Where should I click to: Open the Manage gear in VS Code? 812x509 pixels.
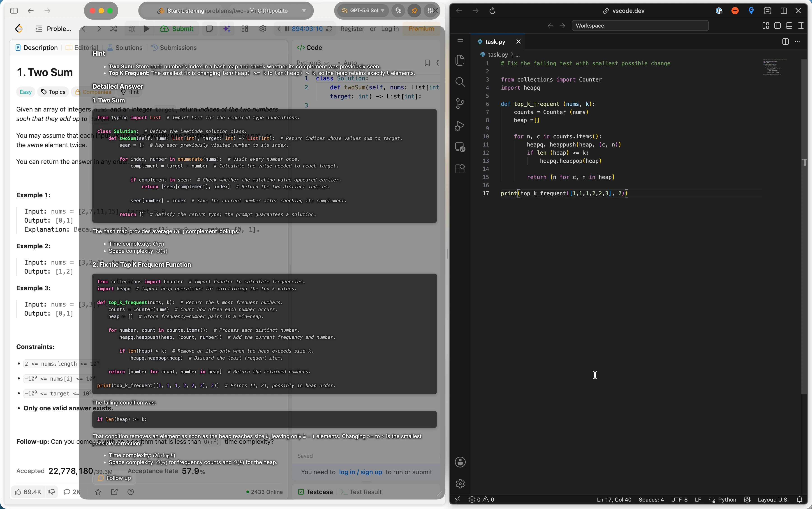point(460,484)
